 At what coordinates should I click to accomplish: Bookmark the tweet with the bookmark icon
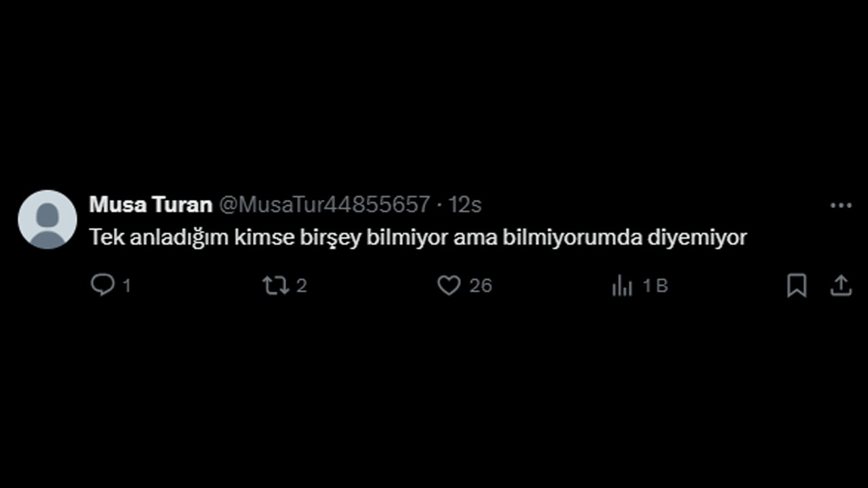pos(797,285)
